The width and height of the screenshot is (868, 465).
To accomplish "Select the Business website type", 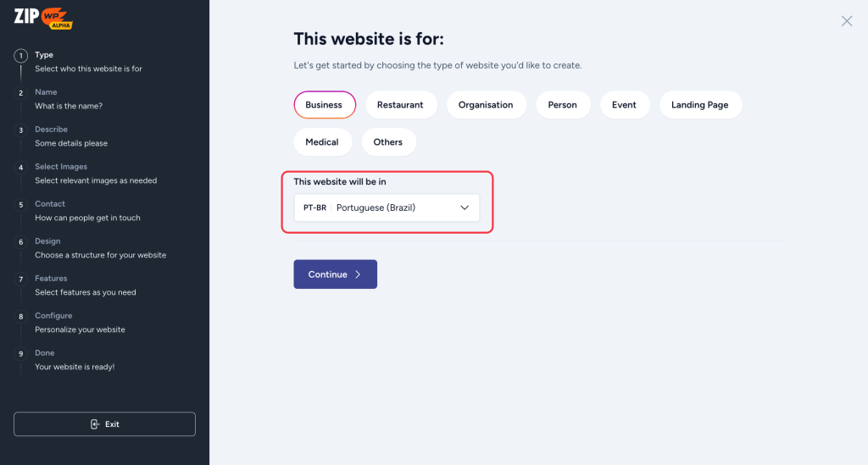I will [x=324, y=105].
